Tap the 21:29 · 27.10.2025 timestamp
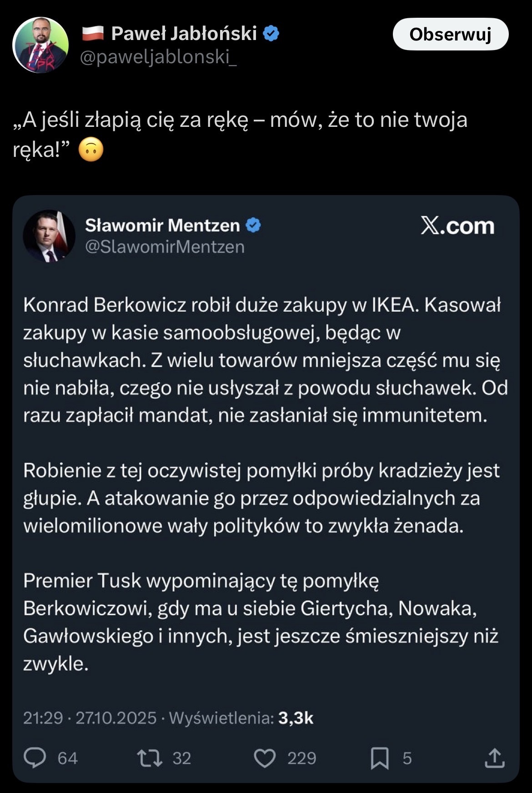Image resolution: width=532 pixels, height=793 pixels. (90, 718)
